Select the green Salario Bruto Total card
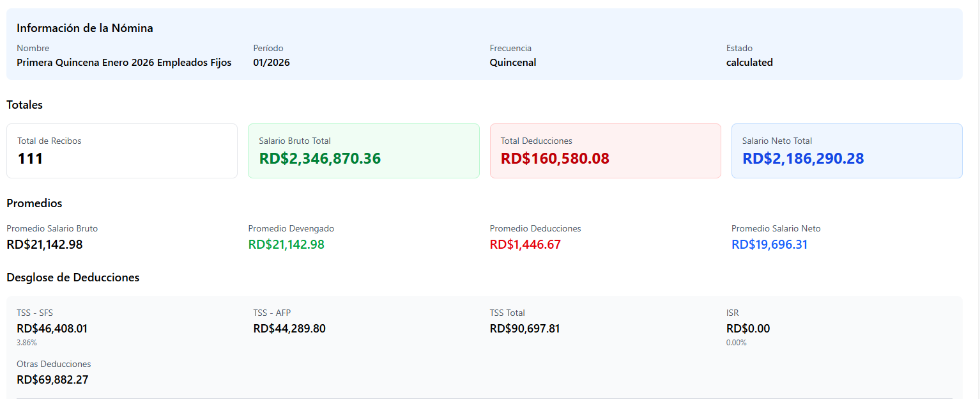This screenshot has height=399, width=980. (x=363, y=151)
